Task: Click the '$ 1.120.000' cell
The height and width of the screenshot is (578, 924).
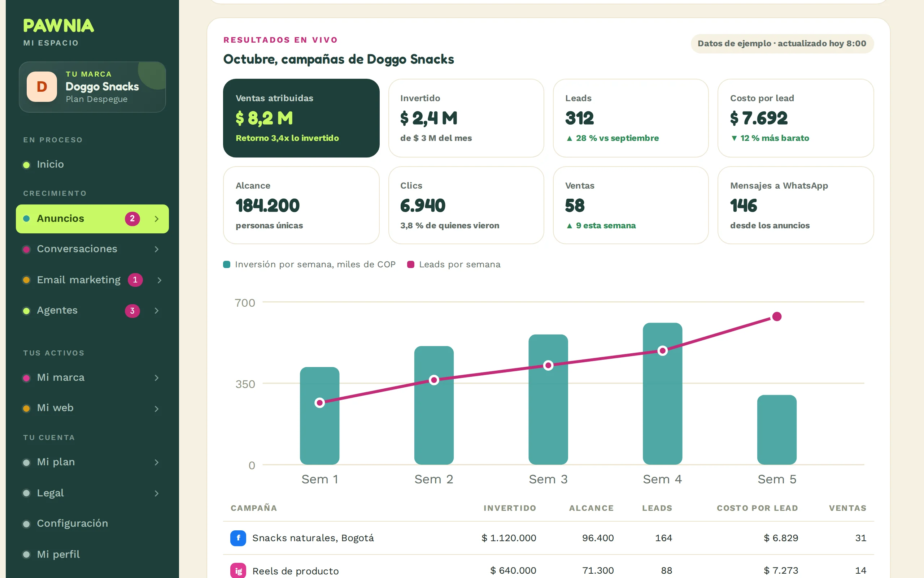Action: click(509, 538)
